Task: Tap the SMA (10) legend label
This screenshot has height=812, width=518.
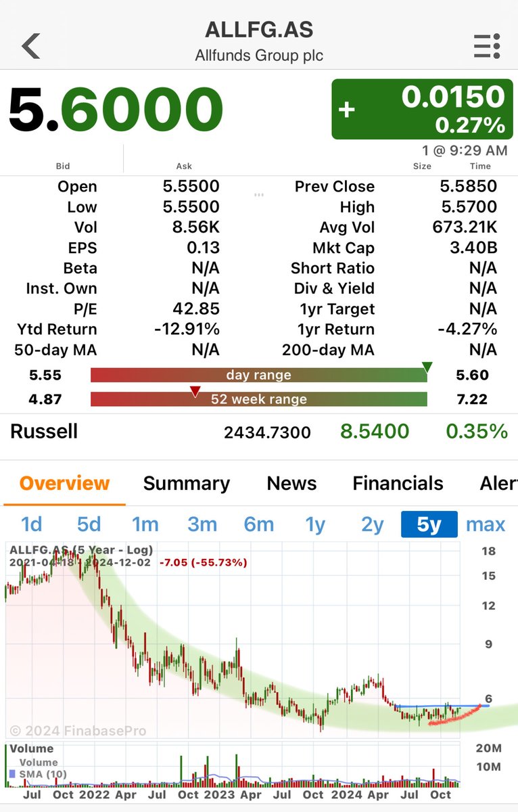Action: coord(42,774)
